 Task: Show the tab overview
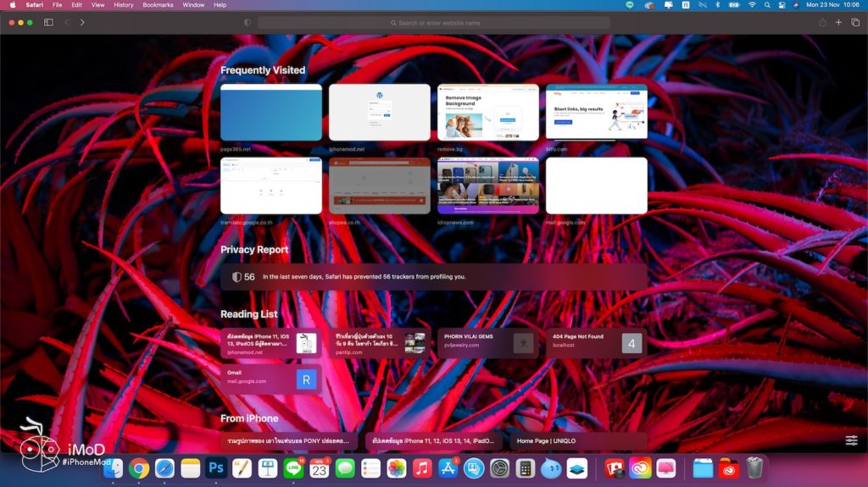(854, 22)
